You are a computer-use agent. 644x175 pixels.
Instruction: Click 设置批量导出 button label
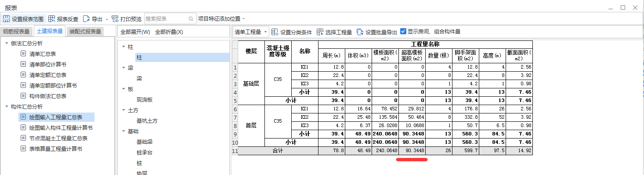[x=381, y=32]
